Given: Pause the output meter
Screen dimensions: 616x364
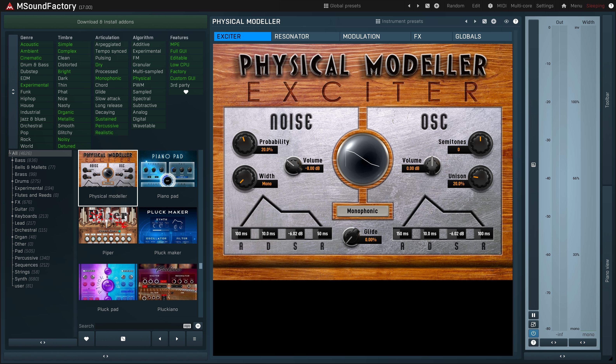Looking at the screenshot, I should tap(533, 315).
